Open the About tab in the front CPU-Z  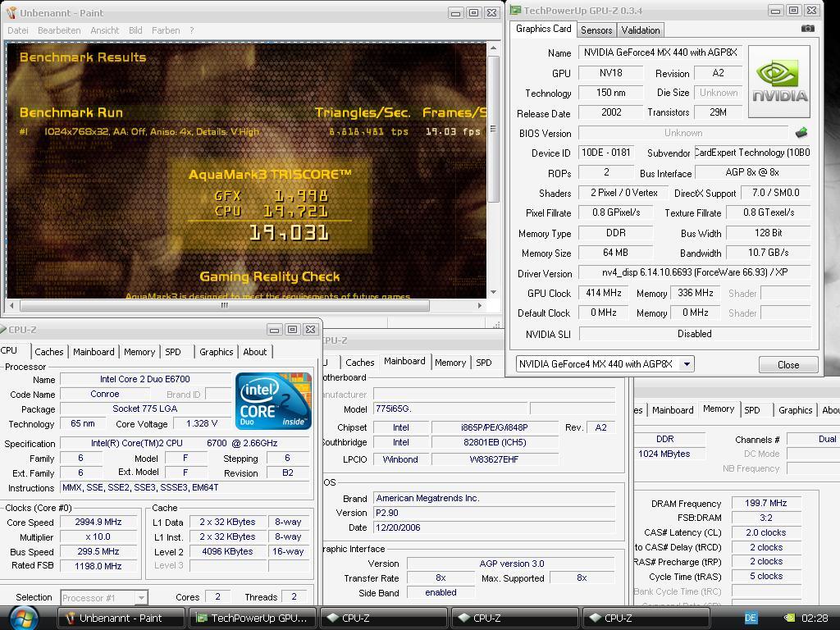click(255, 352)
